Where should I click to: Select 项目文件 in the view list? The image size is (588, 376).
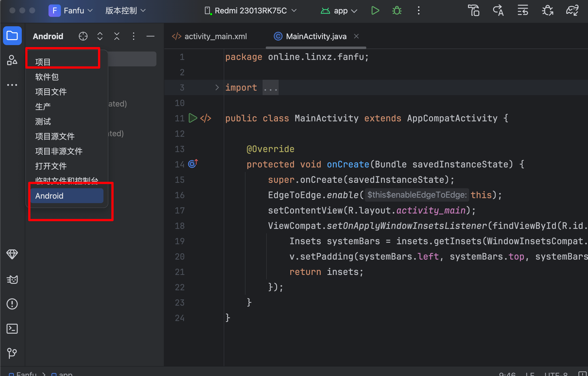(x=67, y=92)
